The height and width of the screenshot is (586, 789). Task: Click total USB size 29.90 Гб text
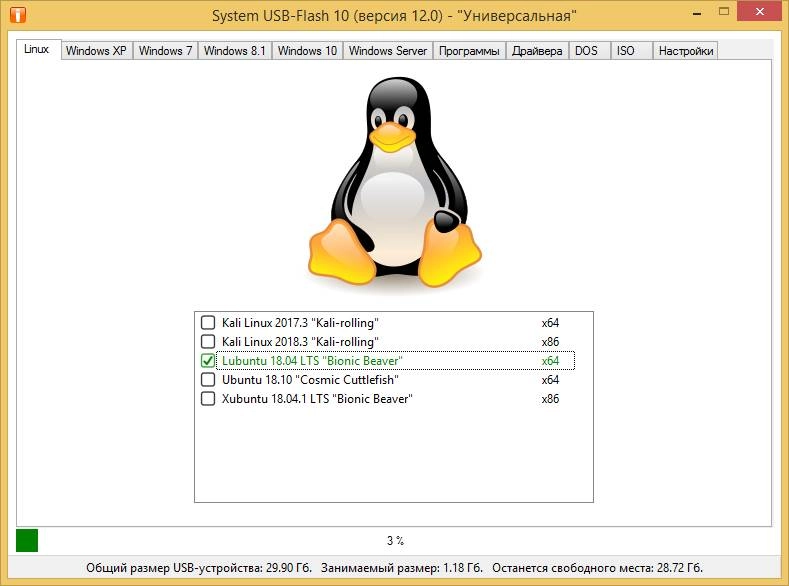pyautogui.click(x=199, y=568)
